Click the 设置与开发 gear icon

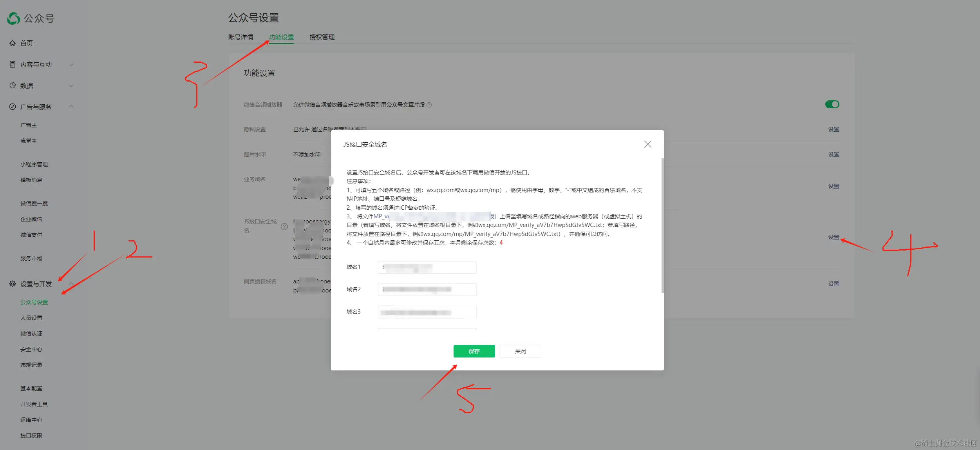(13, 284)
